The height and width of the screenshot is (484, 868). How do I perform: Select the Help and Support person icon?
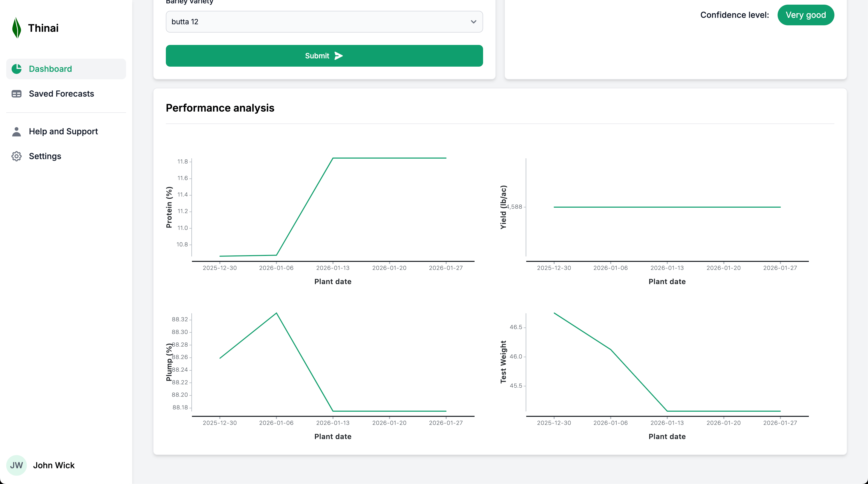[17, 131]
